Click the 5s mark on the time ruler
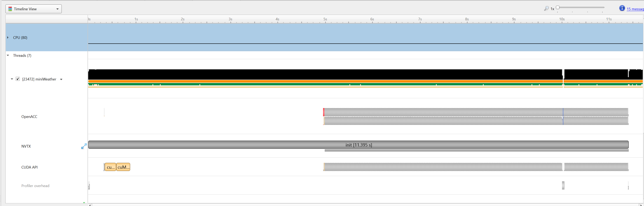The width and height of the screenshot is (644, 206). (325, 19)
